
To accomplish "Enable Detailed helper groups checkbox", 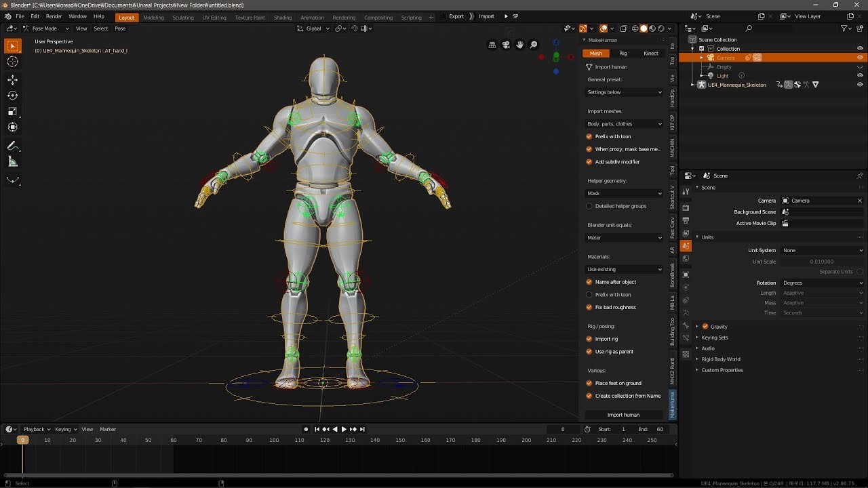I will point(589,206).
